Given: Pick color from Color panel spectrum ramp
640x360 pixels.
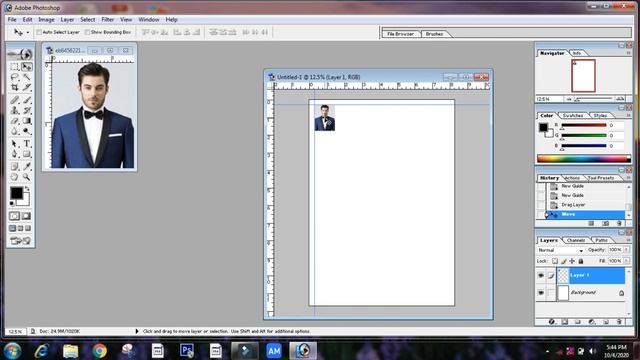Looking at the screenshot, I should click(584, 159).
